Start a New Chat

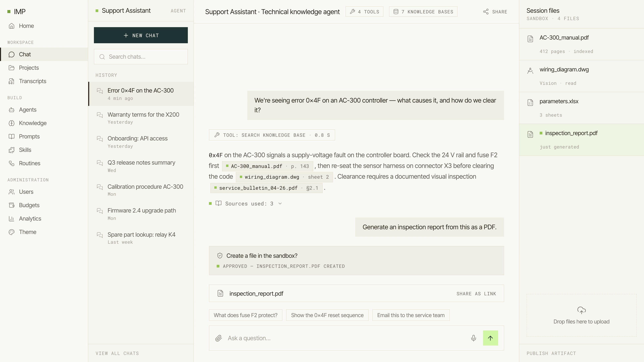coord(141,35)
